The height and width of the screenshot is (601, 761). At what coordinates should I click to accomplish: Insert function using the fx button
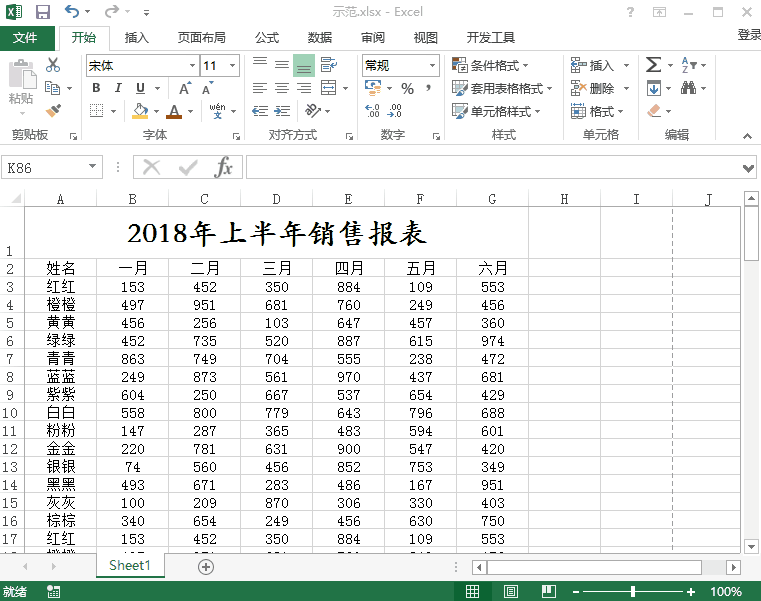223,167
